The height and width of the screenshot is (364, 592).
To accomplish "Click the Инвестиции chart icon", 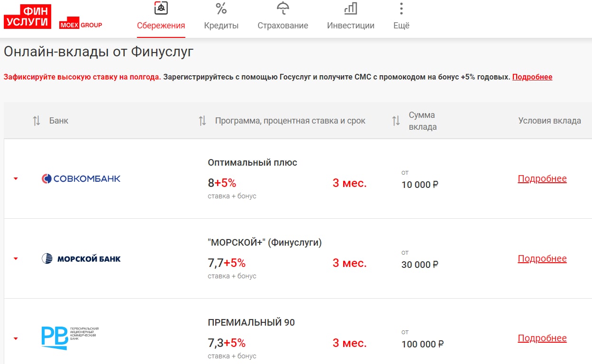I will coord(351,8).
